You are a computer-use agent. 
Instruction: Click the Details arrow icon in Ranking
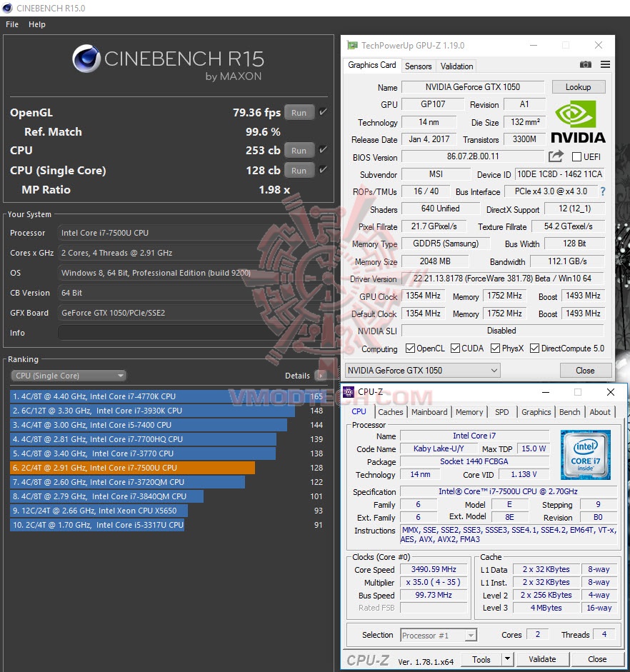[320, 376]
